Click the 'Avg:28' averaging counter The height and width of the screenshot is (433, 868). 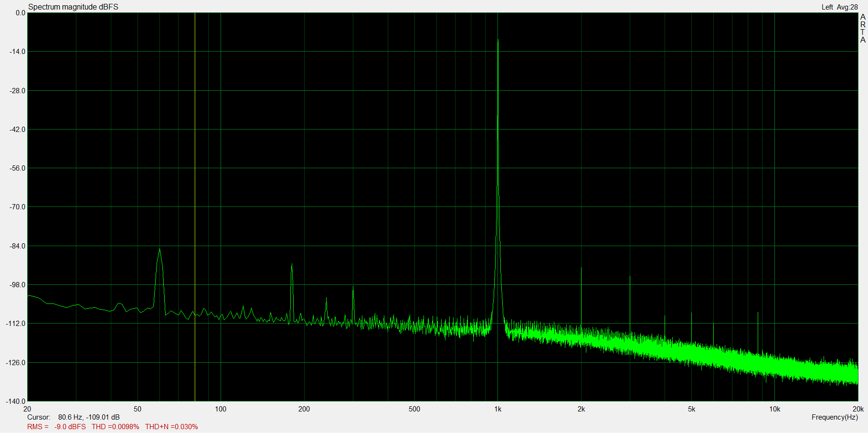tap(847, 7)
